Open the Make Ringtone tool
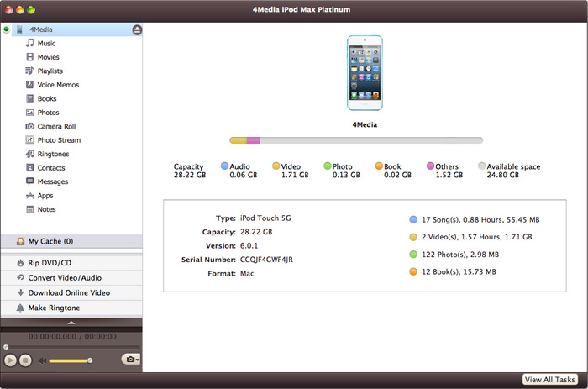The width and height of the screenshot is (588, 389). click(x=54, y=308)
